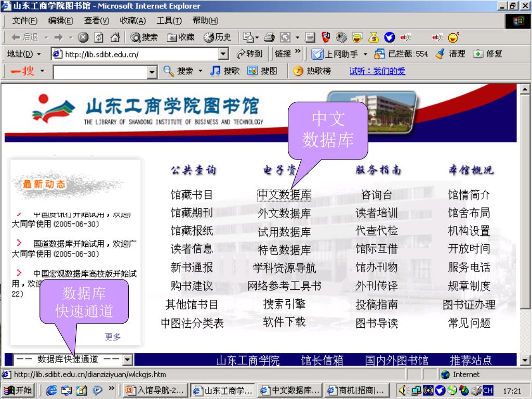Expand the address bar URL dropdown
This screenshot has width=532, height=399.
(x=223, y=54)
